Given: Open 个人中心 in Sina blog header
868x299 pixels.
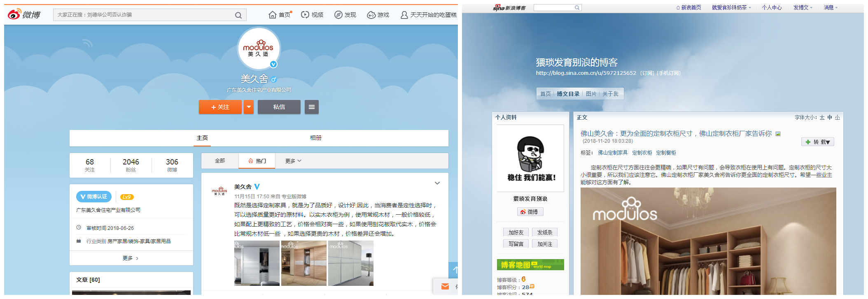Looking at the screenshot, I should click(772, 7).
